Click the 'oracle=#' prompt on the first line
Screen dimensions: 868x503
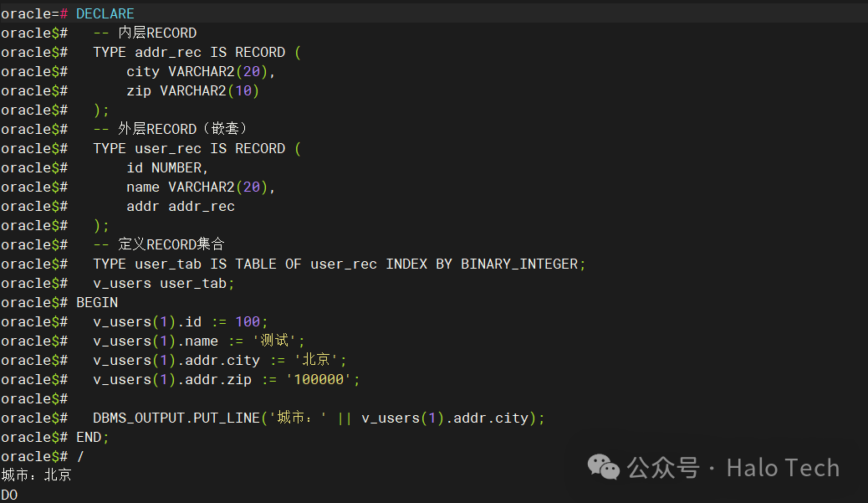pos(34,13)
